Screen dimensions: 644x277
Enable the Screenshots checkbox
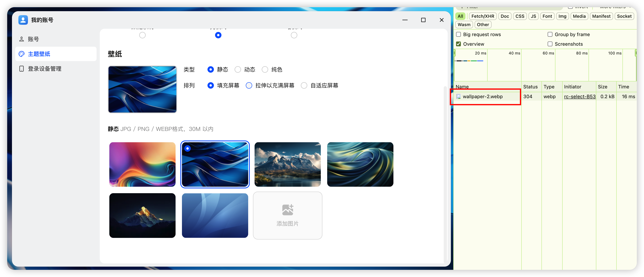[x=550, y=44]
